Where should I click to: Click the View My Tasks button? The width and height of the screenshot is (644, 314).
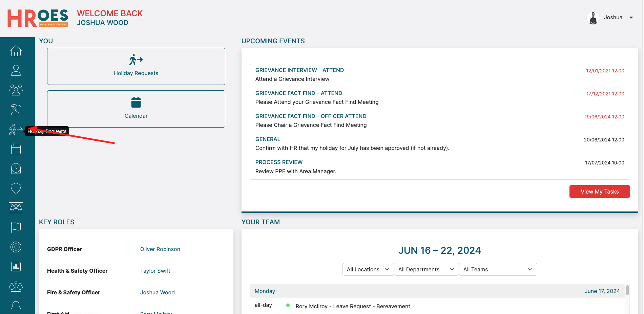click(x=599, y=192)
